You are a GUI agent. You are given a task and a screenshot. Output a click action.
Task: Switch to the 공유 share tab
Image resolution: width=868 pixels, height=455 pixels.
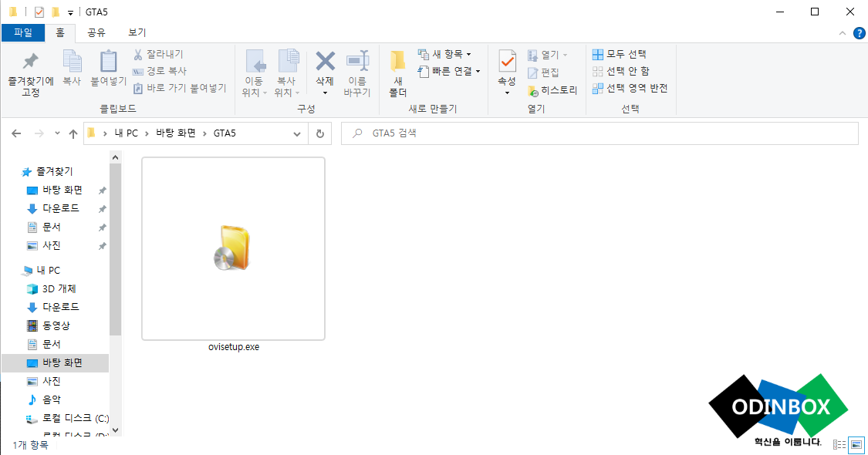point(96,32)
